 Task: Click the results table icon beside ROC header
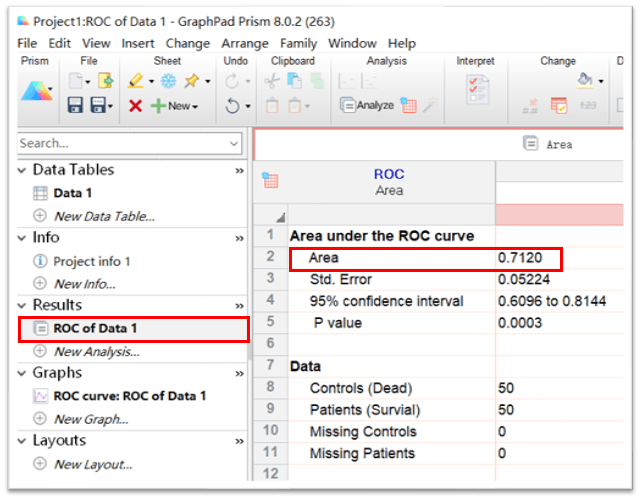[x=269, y=181]
